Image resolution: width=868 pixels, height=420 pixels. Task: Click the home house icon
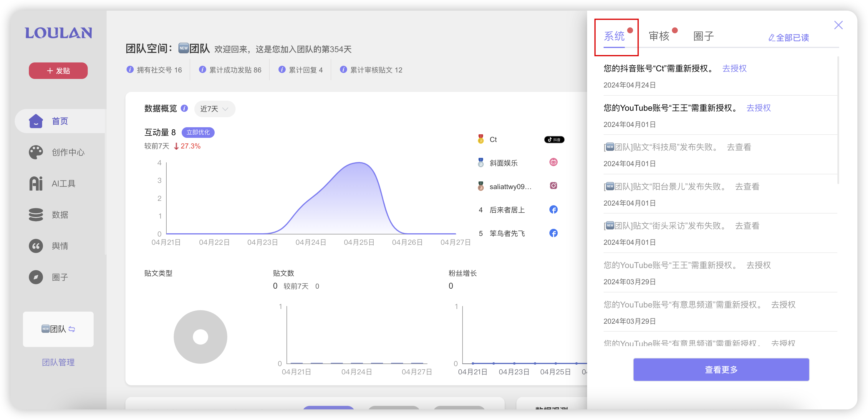tap(36, 121)
